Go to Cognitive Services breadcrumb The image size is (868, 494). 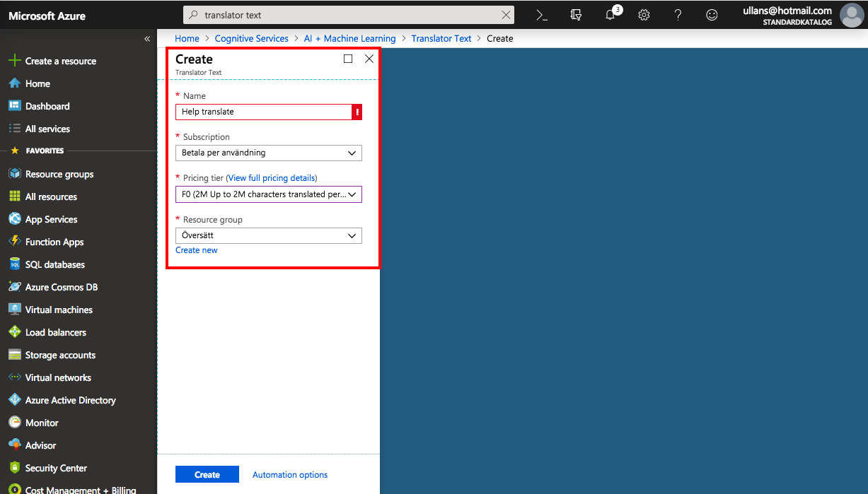(252, 39)
